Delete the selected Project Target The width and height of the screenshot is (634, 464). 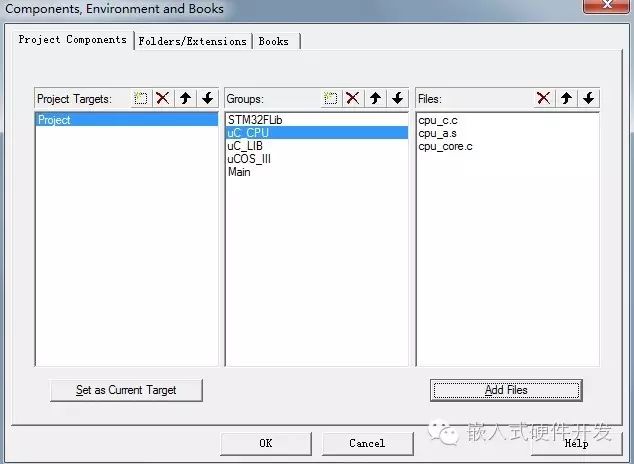point(163,98)
